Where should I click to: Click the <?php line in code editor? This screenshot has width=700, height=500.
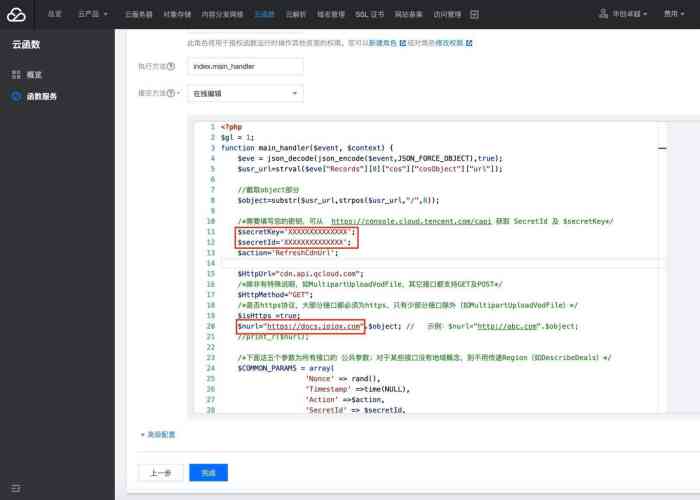(231, 127)
